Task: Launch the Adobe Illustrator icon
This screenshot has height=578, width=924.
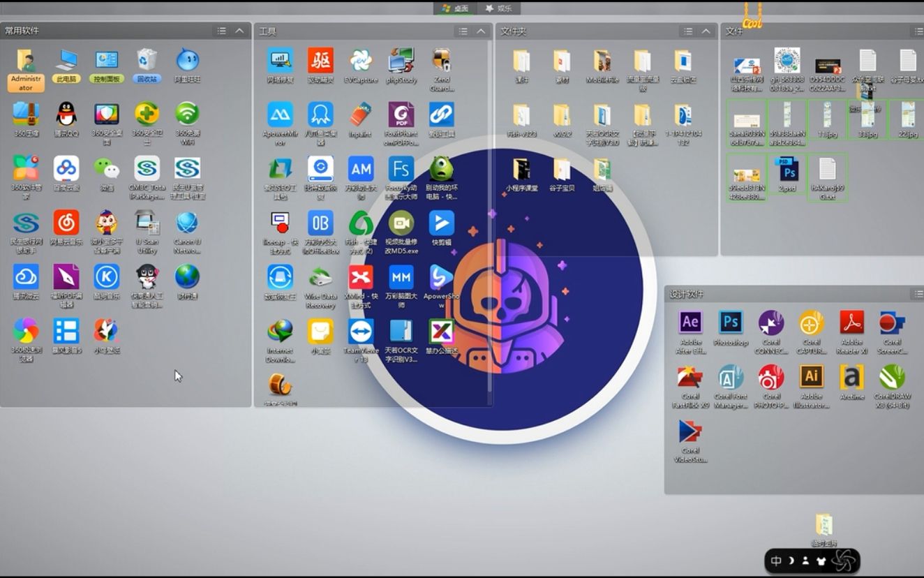Action: click(x=812, y=377)
